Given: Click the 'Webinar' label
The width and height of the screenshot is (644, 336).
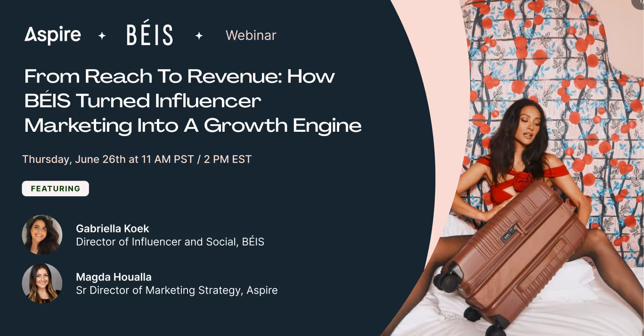Looking at the screenshot, I should coord(251,35).
